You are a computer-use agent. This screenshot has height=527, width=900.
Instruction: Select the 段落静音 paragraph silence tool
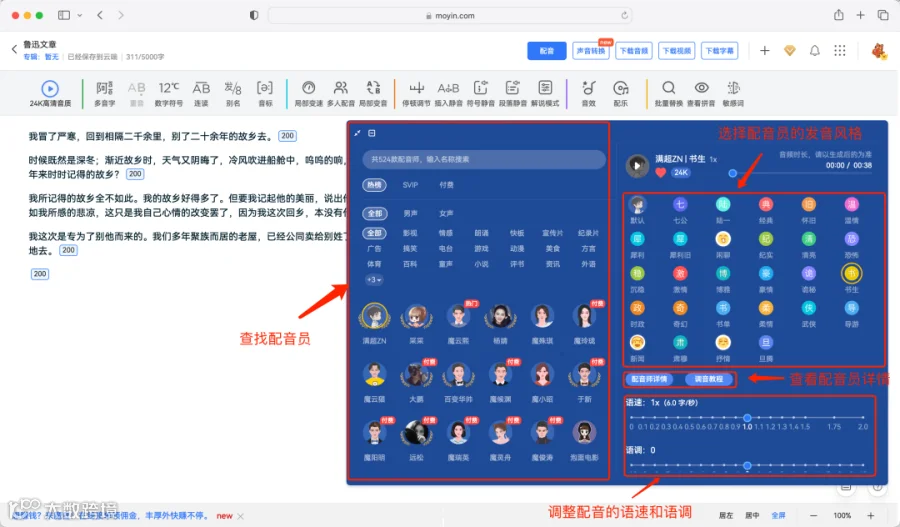coord(513,93)
